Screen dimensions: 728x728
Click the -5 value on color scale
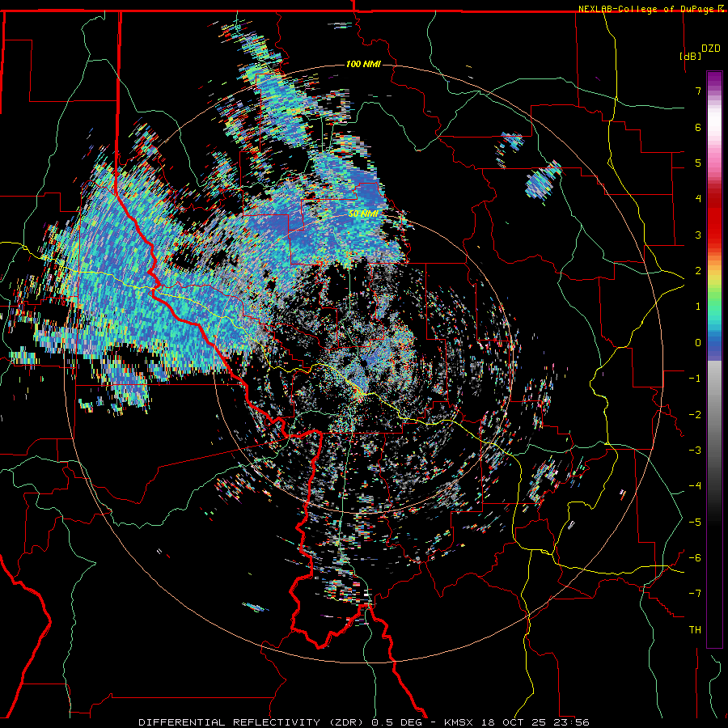tap(695, 523)
